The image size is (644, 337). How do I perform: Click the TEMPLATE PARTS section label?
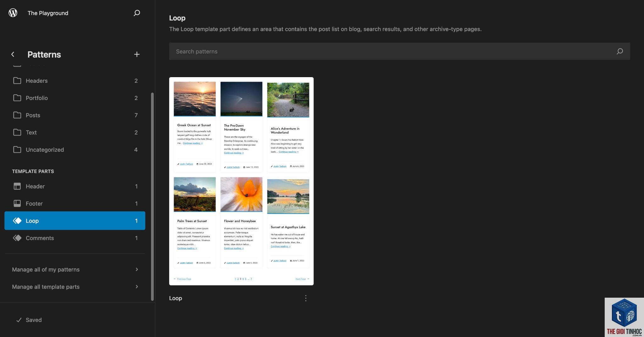point(33,171)
